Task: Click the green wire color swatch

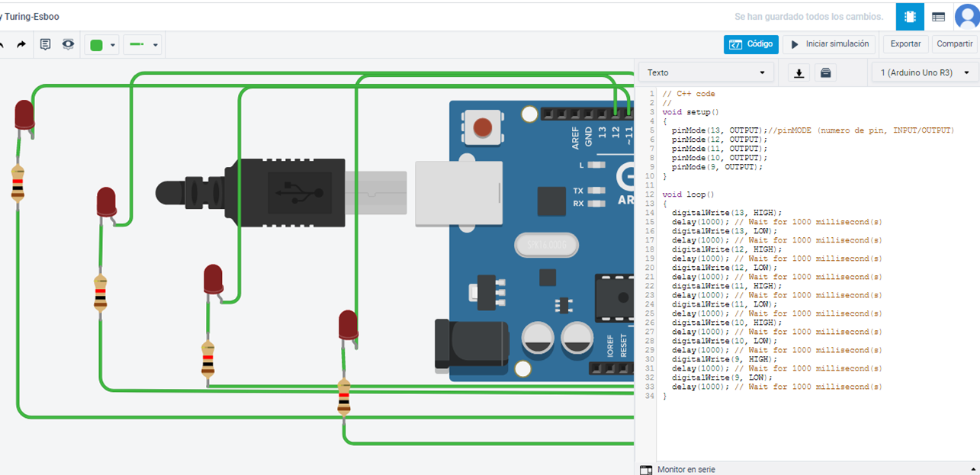Action: (96, 45)
